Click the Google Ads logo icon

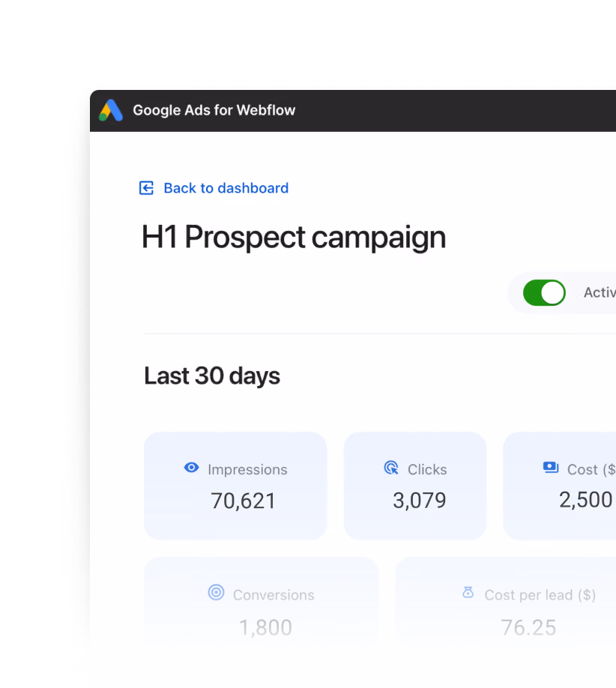click(x=111, y=110)
